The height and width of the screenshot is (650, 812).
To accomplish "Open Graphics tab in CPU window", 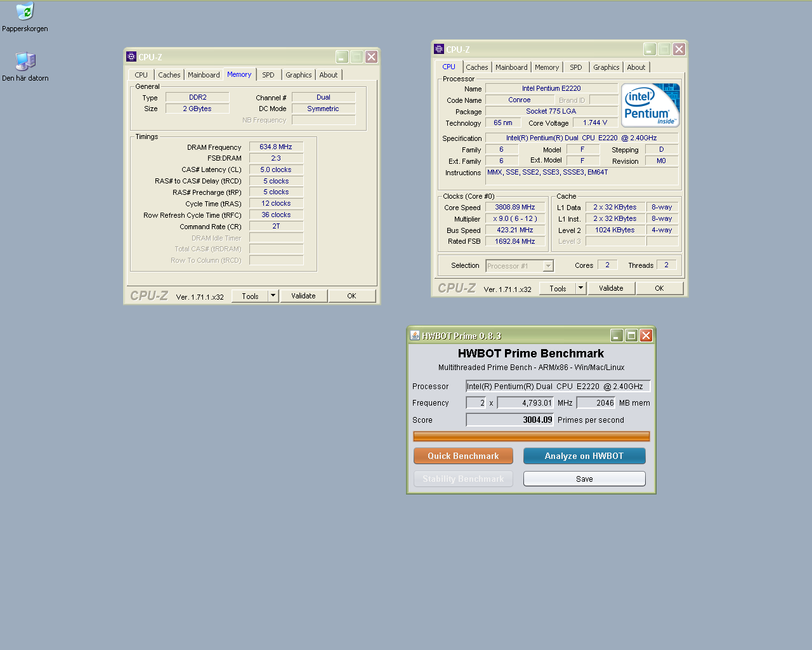I will tap(606, 67).
